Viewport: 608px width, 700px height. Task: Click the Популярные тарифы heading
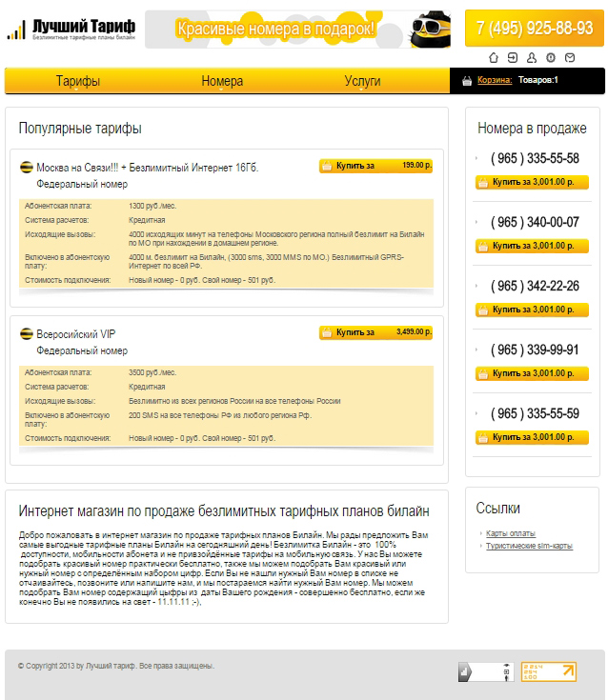click(x=80, y=129)
